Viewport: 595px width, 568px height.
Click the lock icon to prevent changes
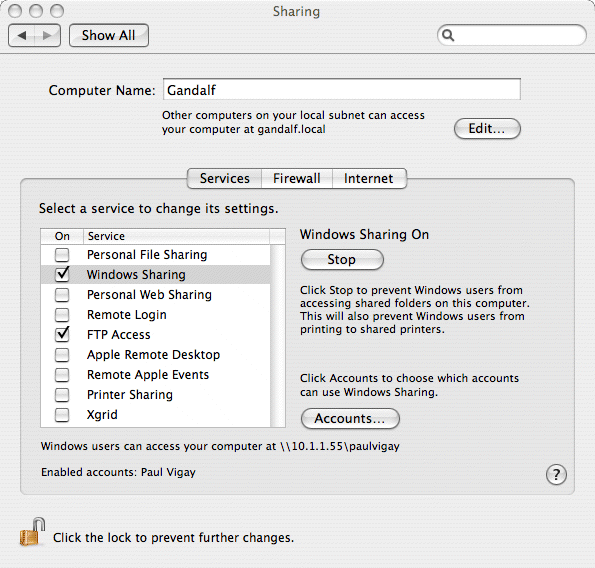[32, 532]
